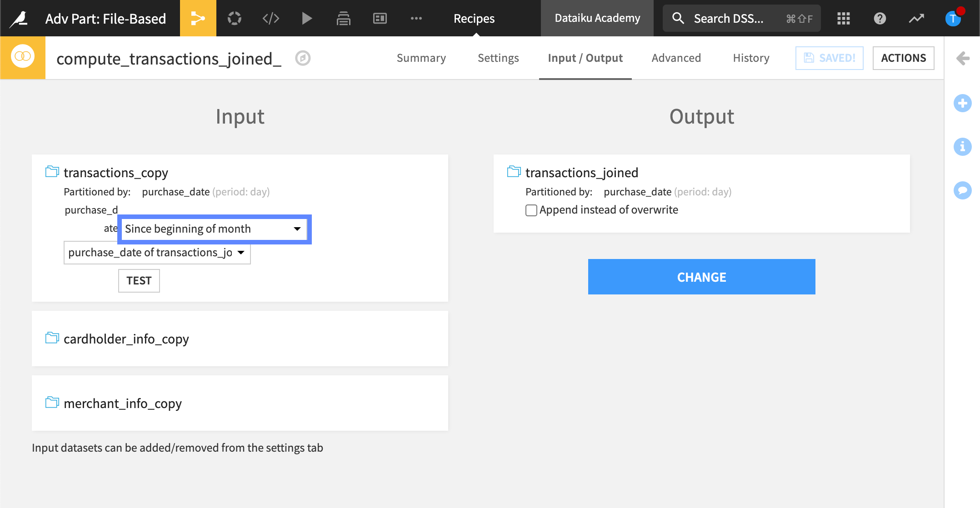The image size is (980, 508).
Task: Open the activity trend arrow icon
Action: click(916, 18)
